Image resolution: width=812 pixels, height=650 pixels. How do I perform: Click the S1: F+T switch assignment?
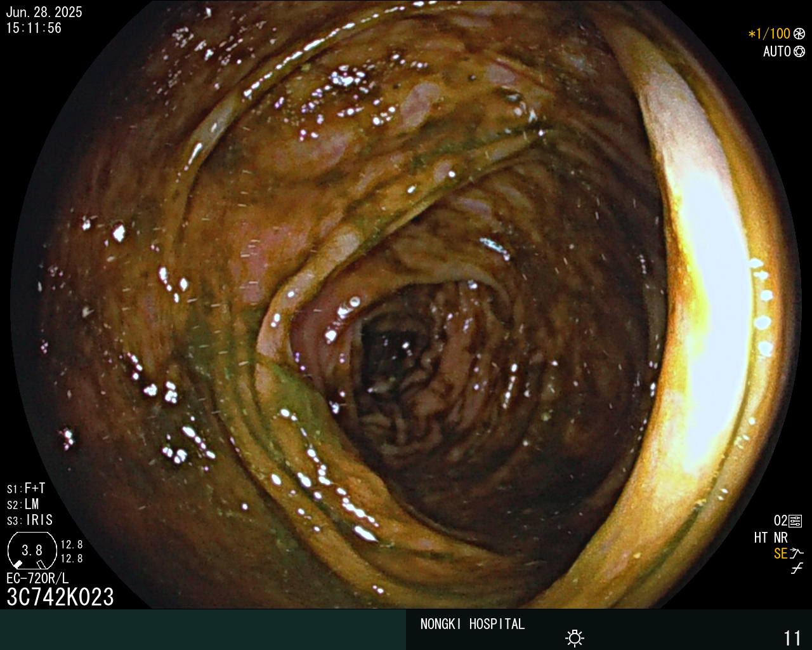(x=26, y=489)
